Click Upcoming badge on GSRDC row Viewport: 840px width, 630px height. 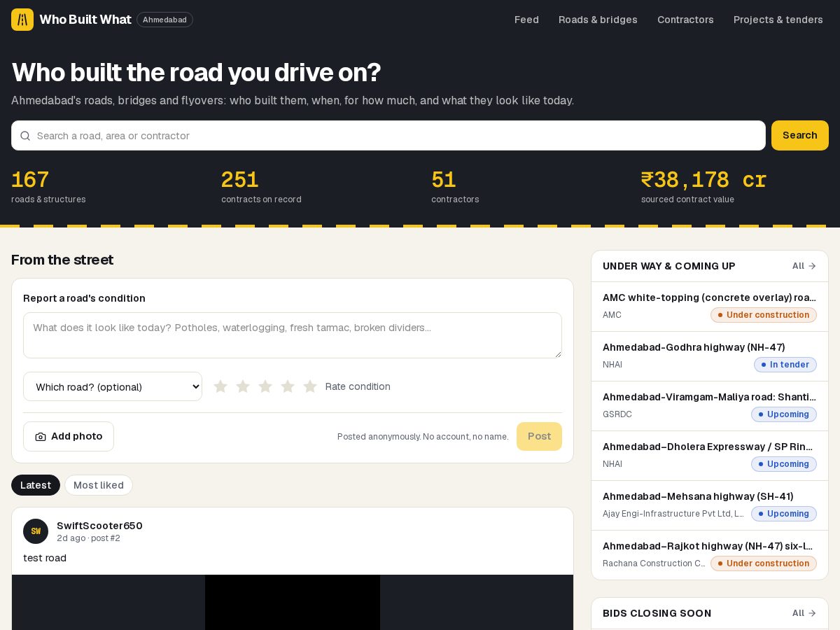click(784, 414)
